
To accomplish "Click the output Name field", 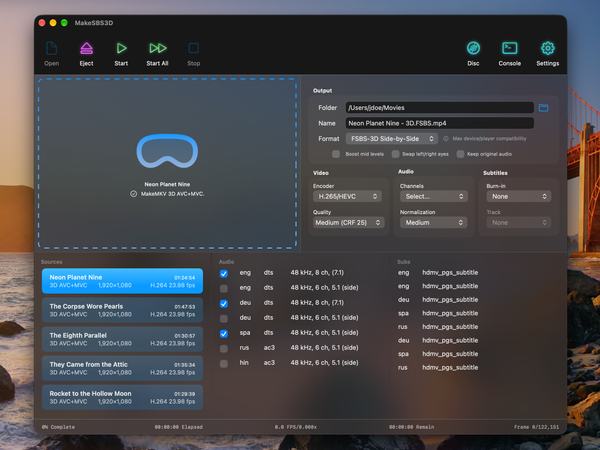I will (439, 123).
